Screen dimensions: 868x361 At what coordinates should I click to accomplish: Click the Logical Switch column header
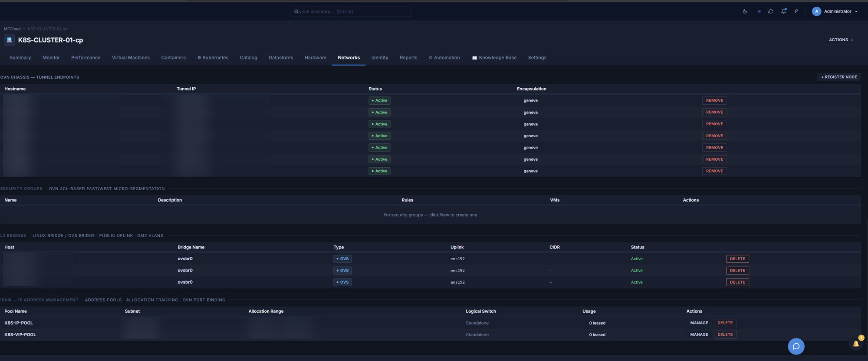pos(481,311)
